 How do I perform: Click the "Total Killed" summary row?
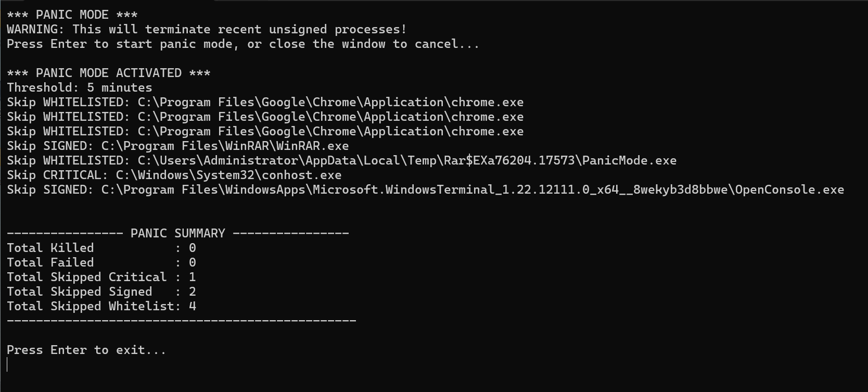101,248
